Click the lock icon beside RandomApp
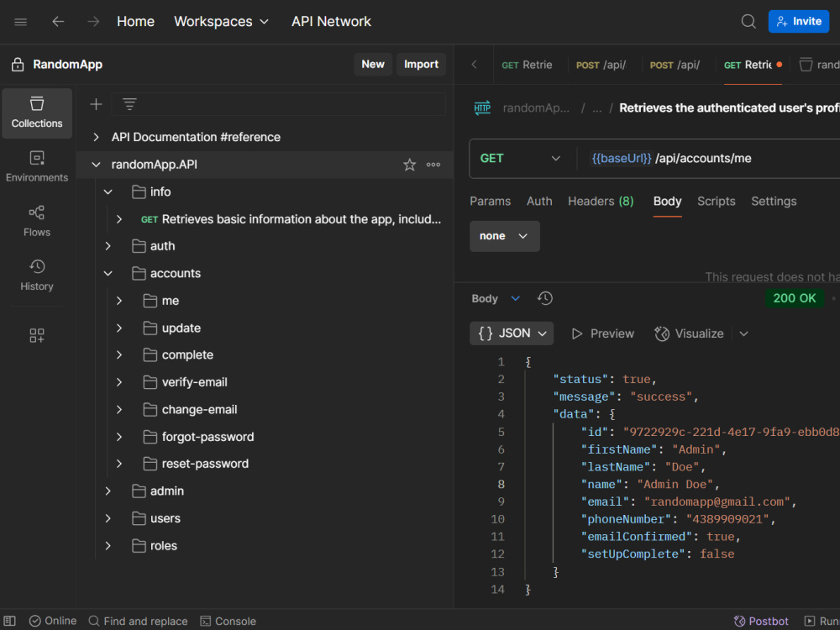The width and height of the screenshot is (840, 630). [x=18, y=65]
